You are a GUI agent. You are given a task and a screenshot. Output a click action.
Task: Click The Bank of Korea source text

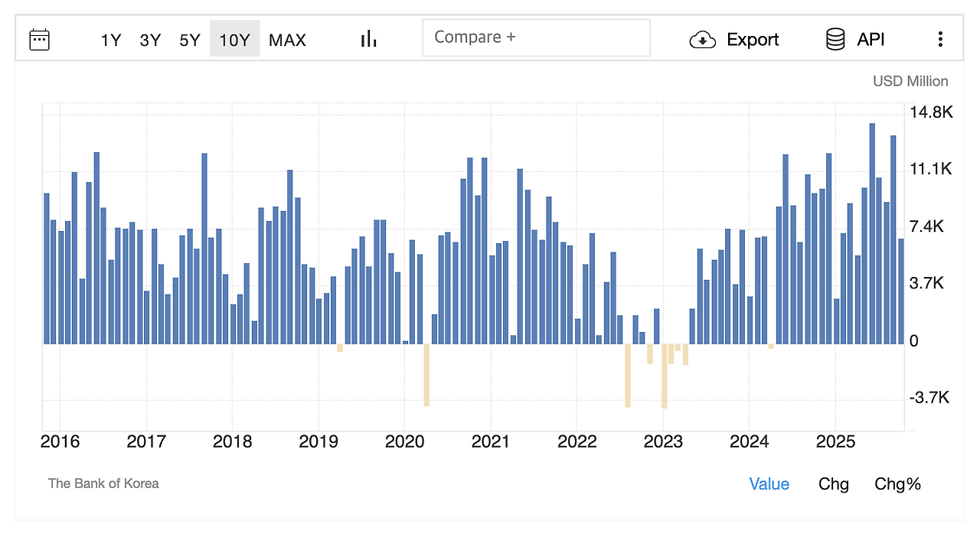103,484
